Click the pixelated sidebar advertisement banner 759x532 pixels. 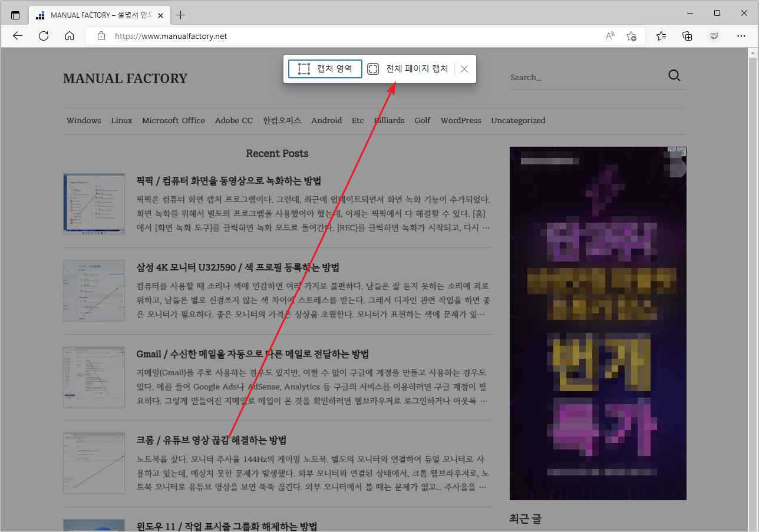[x=598, y=323]
